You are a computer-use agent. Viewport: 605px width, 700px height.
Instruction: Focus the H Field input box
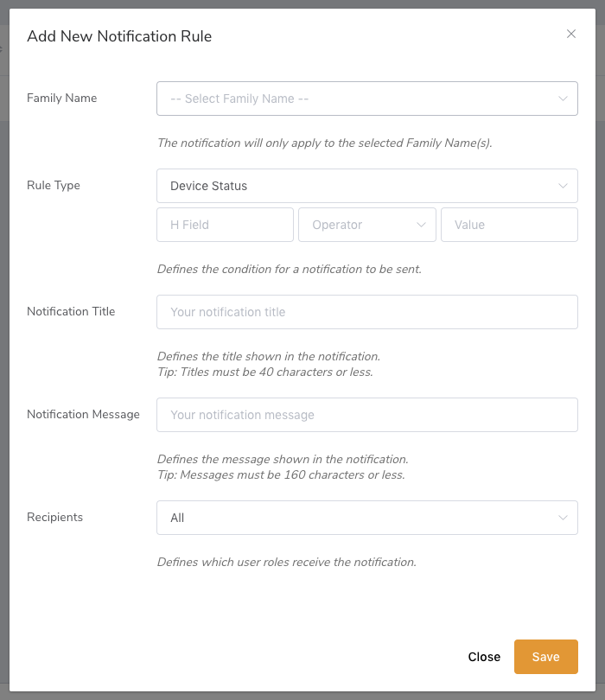click(x=225, y=225)
